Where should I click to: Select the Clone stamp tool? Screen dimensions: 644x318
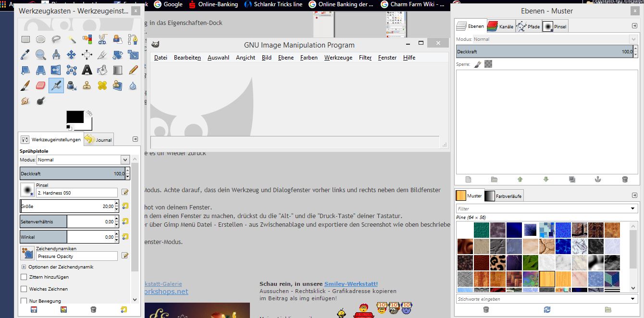pyautogui.click(x=87, y=86)
